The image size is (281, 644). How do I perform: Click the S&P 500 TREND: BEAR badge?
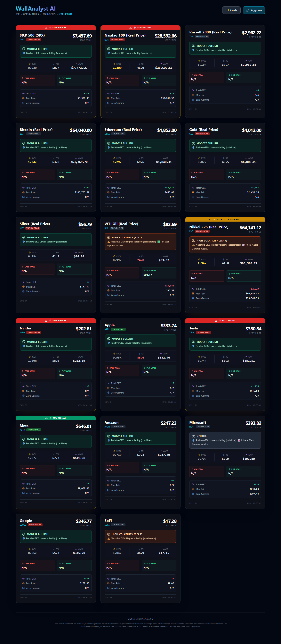(x=34, y=39)
